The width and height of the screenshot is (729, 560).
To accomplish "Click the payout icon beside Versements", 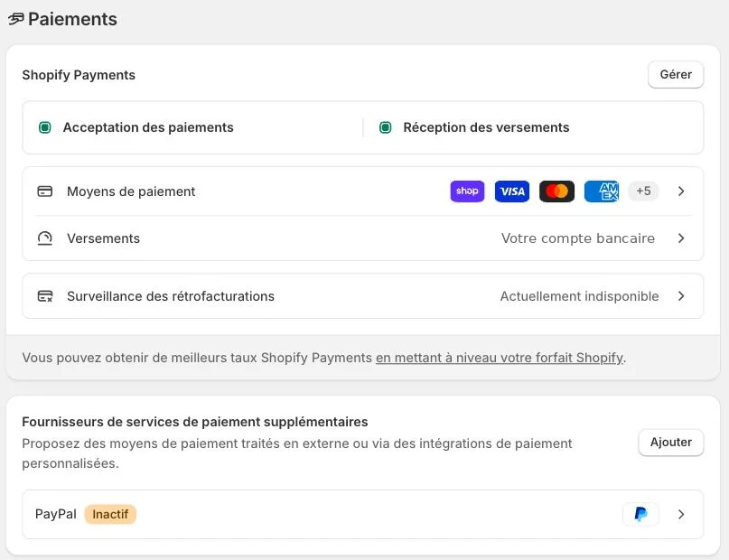I will [x=44, y=238].
